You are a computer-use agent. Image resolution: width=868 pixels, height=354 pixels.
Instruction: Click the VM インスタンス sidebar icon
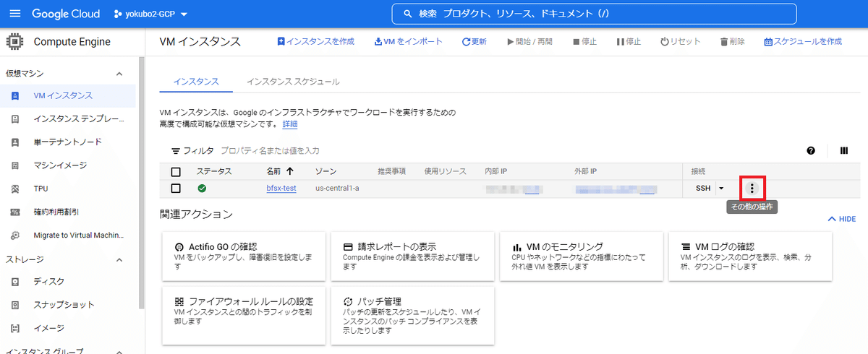15,96
